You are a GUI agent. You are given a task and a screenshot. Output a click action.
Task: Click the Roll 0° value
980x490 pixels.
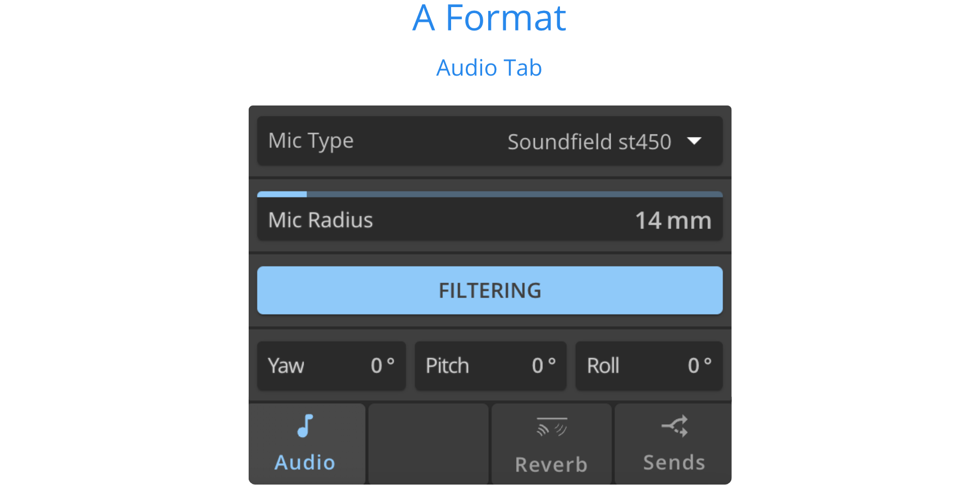699,365
